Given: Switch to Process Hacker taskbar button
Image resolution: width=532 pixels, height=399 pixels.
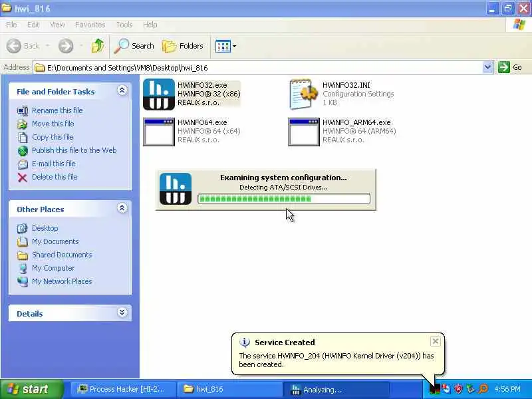Looking at the screenshot, I should pyautogui.click(x=123, y=389).
